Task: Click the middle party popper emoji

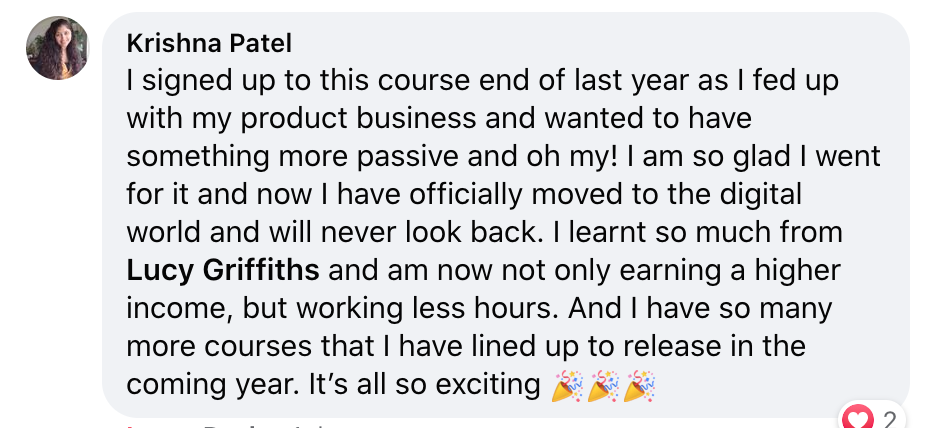Action: (x=604, y=386)
